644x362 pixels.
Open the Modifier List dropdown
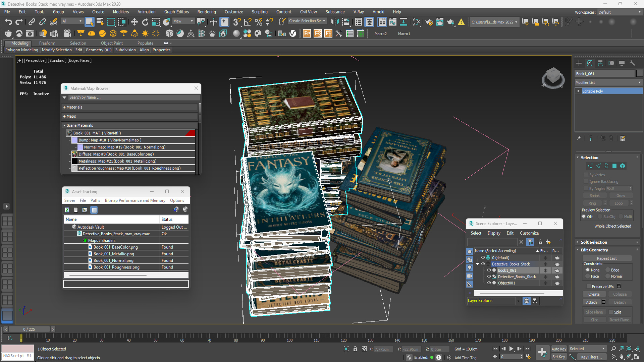click(x=608, y=82)
